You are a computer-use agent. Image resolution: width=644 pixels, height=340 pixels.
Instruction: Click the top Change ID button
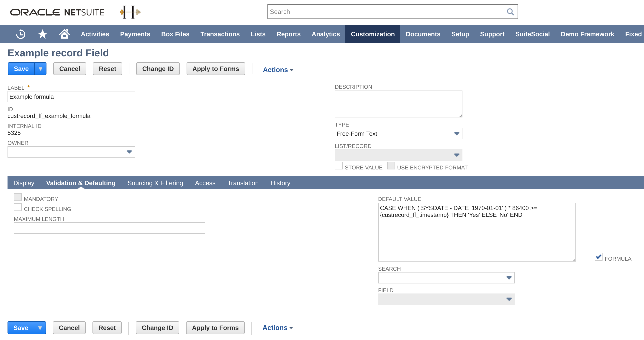point(158,69)
